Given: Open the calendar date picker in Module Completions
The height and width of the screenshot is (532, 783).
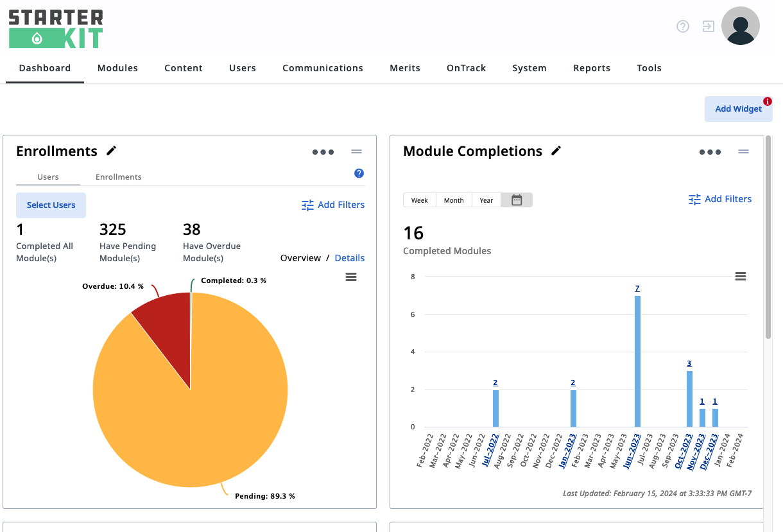Looking at the screenshot, I should tap(517, 200).
